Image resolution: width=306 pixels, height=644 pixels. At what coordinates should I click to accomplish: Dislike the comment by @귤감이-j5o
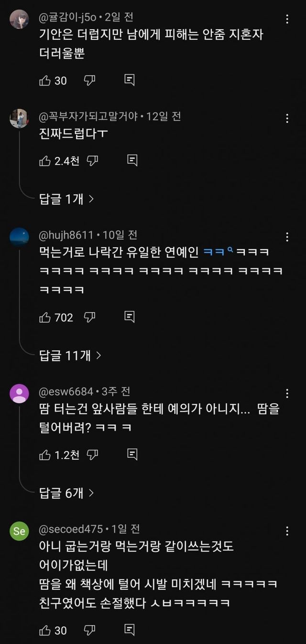(89, 81)
